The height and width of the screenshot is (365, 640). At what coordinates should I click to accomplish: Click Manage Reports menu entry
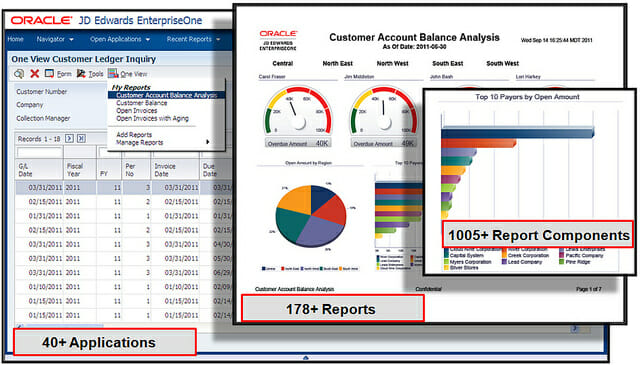pos(140,142)
